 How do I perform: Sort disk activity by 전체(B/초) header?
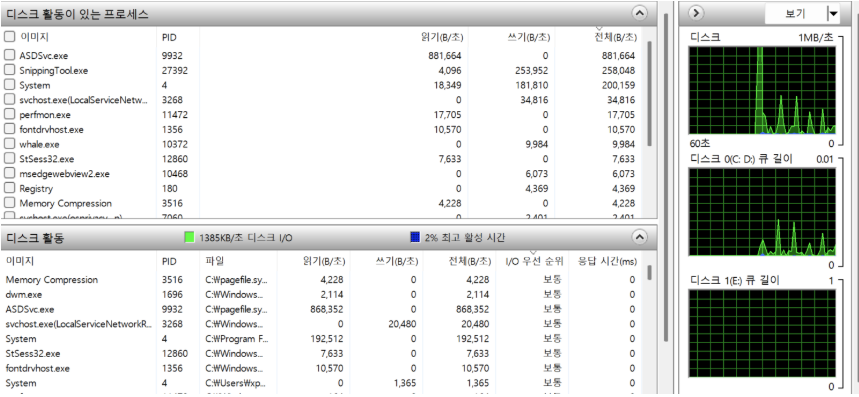[469, 262]
